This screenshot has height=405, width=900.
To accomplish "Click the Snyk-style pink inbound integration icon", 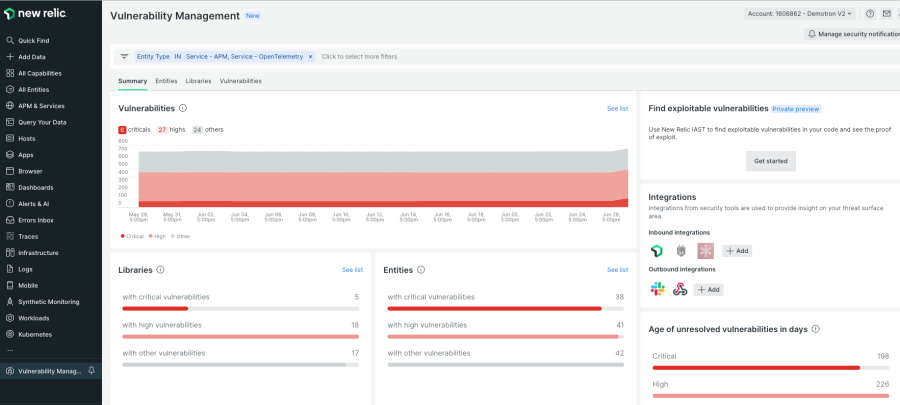I will pyautogui.click(x=705, y=251).
